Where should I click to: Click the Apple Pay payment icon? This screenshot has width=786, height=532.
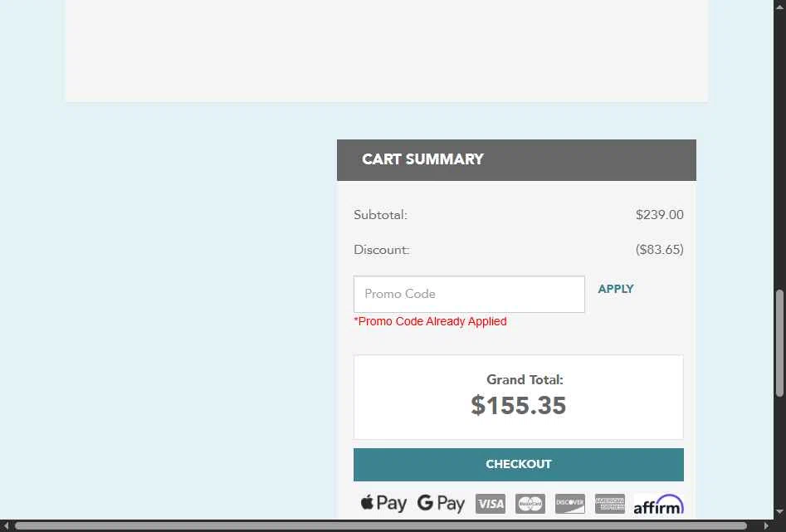coord(383,503)
